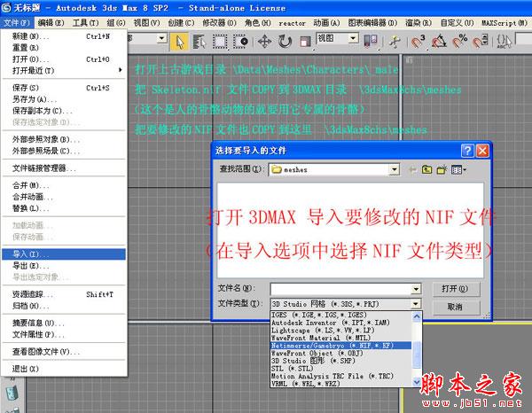Select WaveFront Object OBJ option
The image size is (532, 413).
pos(341,353)
